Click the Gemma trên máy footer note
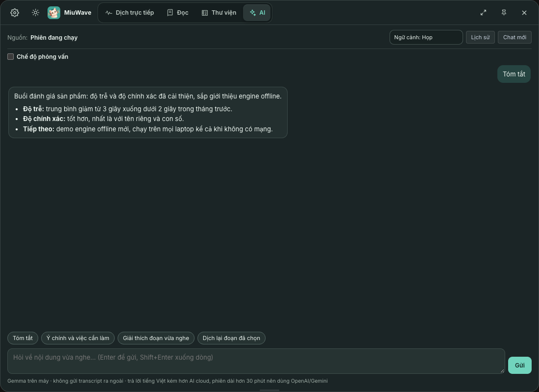 (x=168, y=381)
